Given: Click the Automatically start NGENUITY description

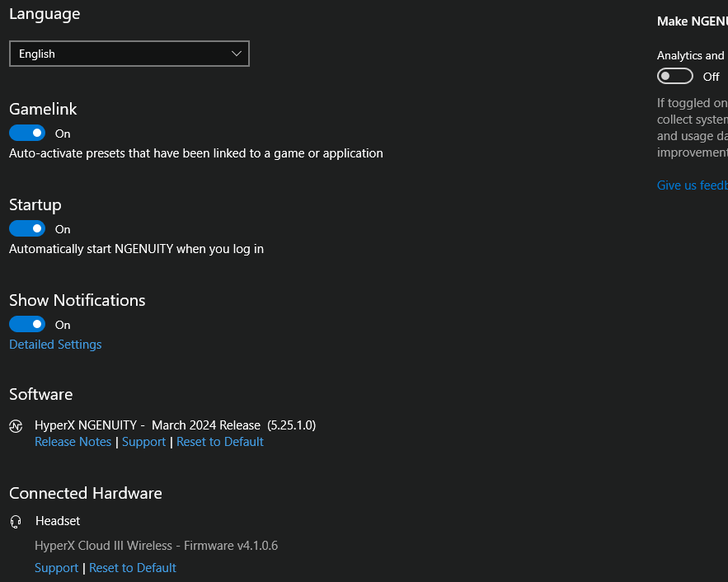Looking at the screenshot, I should [x=137, y=249].
